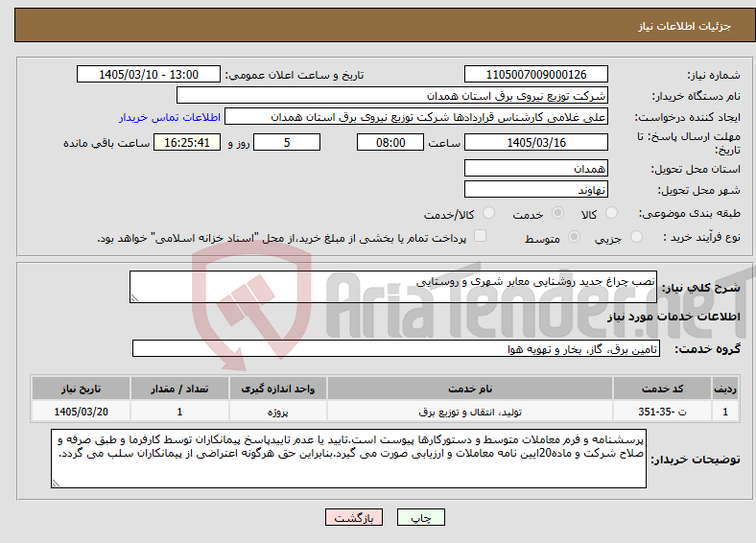
Task: Click the چاپ (print) button
Action: click(x=420, y=517)
